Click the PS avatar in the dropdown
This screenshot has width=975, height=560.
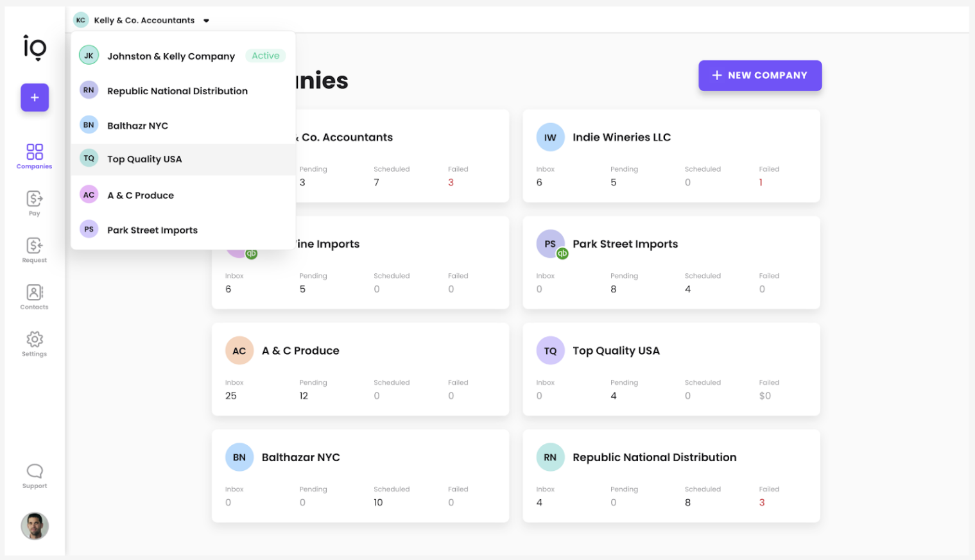click(x=89, y=229)
